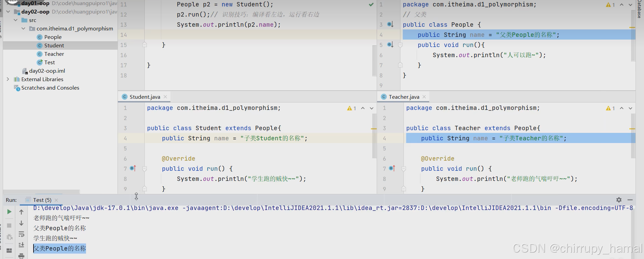Click fold end marker at People line 7
The width and height of the screenshot is (644, 259).
[400, 65]
